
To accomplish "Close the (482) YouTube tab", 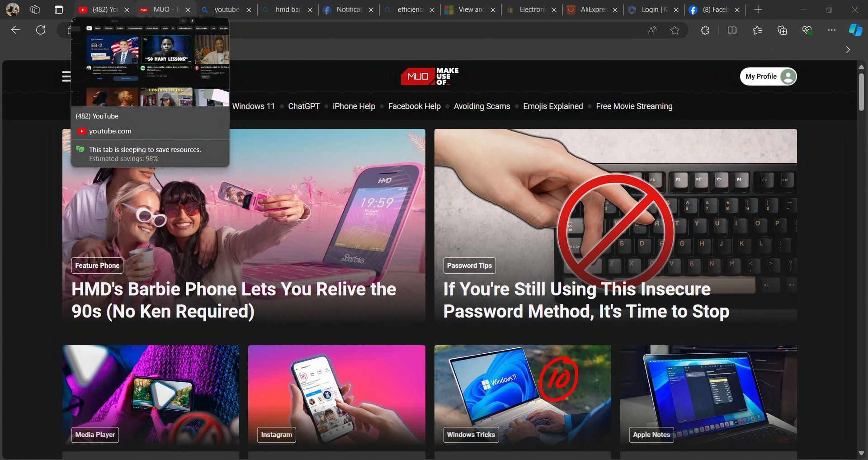I will click(x=127, y=9).
